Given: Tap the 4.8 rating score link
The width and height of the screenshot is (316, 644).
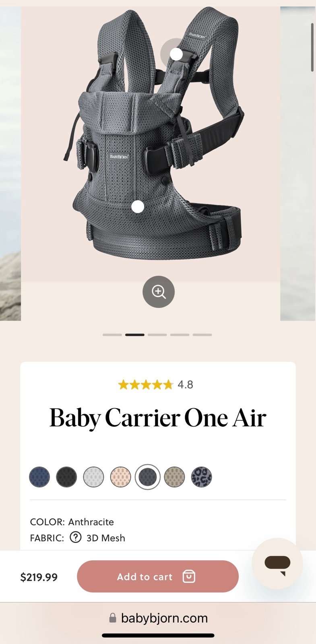Looking at the screenshot, I should point(186,385).
